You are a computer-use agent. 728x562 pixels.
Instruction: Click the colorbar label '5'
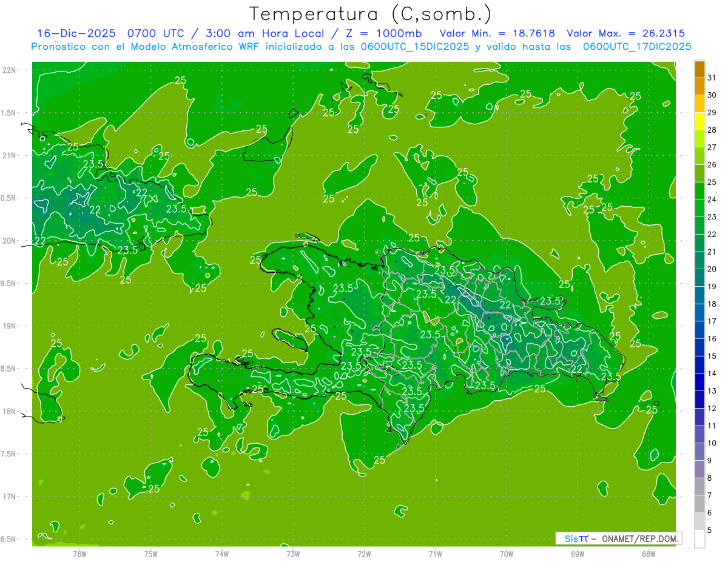(x=710, y=530)
